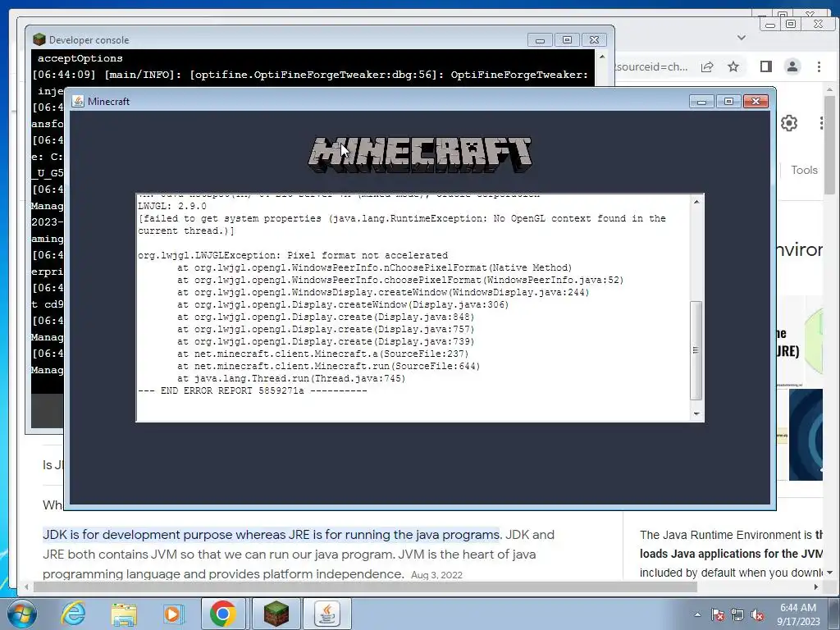Click 'Aug 3, 2022' snippet date

436,575
